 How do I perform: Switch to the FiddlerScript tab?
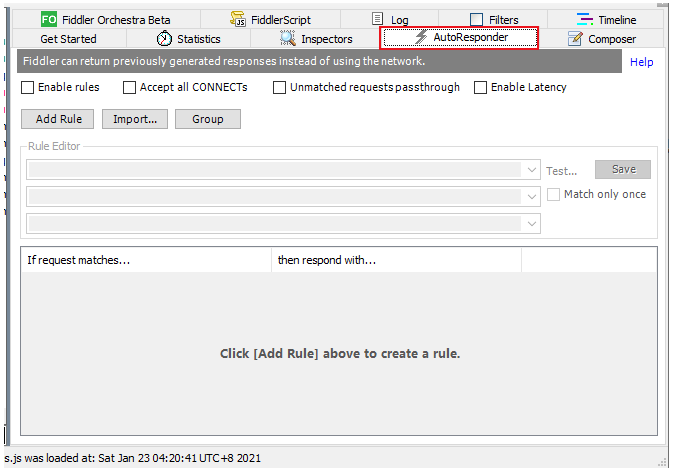click(x=270, y=20)
